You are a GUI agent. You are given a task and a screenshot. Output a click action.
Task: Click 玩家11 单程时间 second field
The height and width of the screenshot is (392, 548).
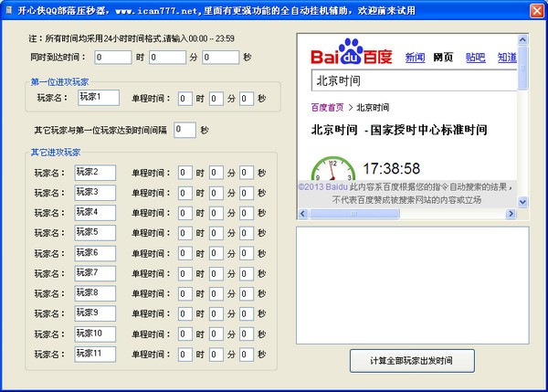[247, 355]
